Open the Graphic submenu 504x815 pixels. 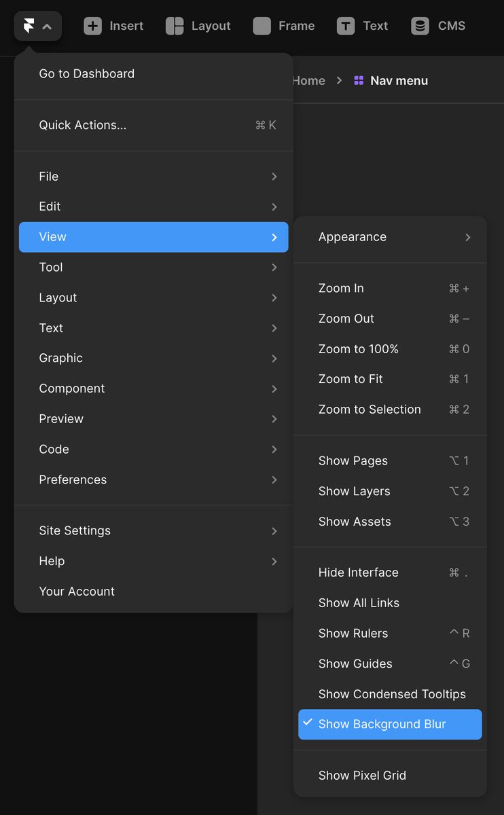point(154,359)
